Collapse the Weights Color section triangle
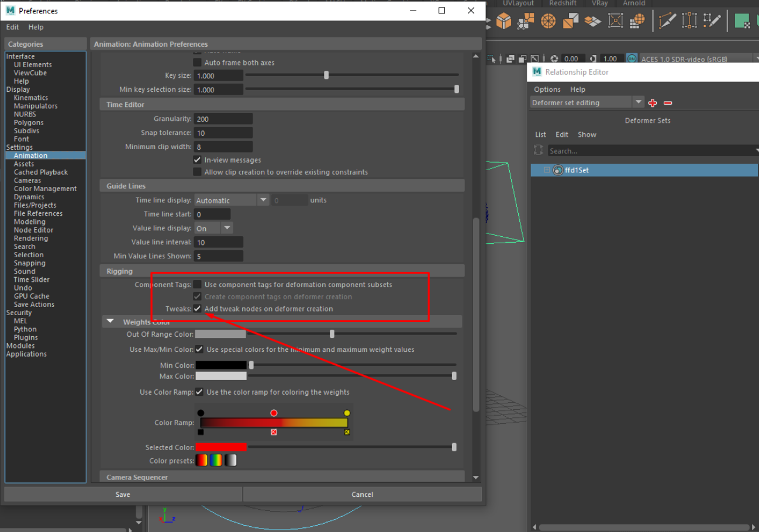Viewport: 759px width, 532px height. pos(110,322)
